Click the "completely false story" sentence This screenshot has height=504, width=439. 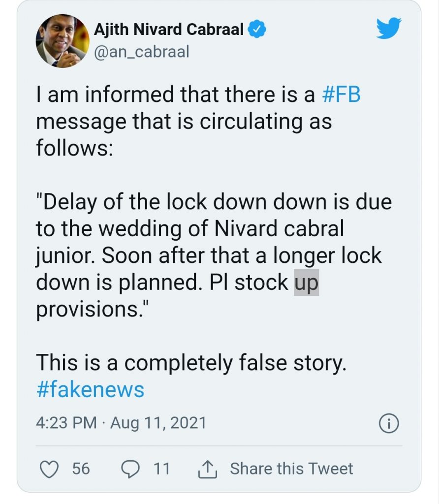pos(191,363)
